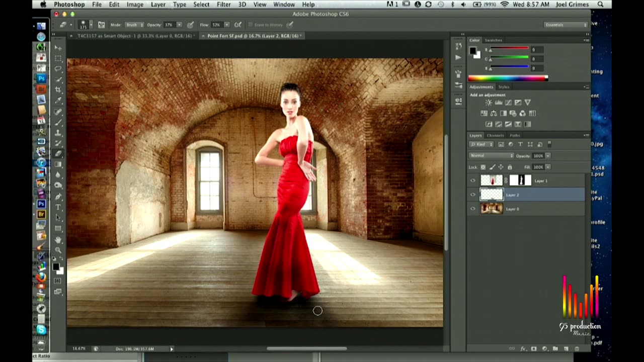The image size is (644, 362).
Task: Open the Flow slider dropdown
Action: tap(227, 25)
